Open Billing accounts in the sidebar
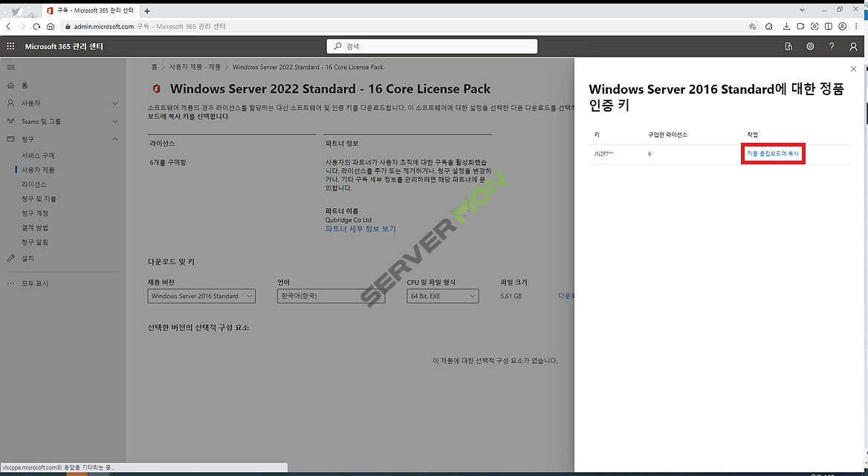868x476 pixels. pos(35,213)
